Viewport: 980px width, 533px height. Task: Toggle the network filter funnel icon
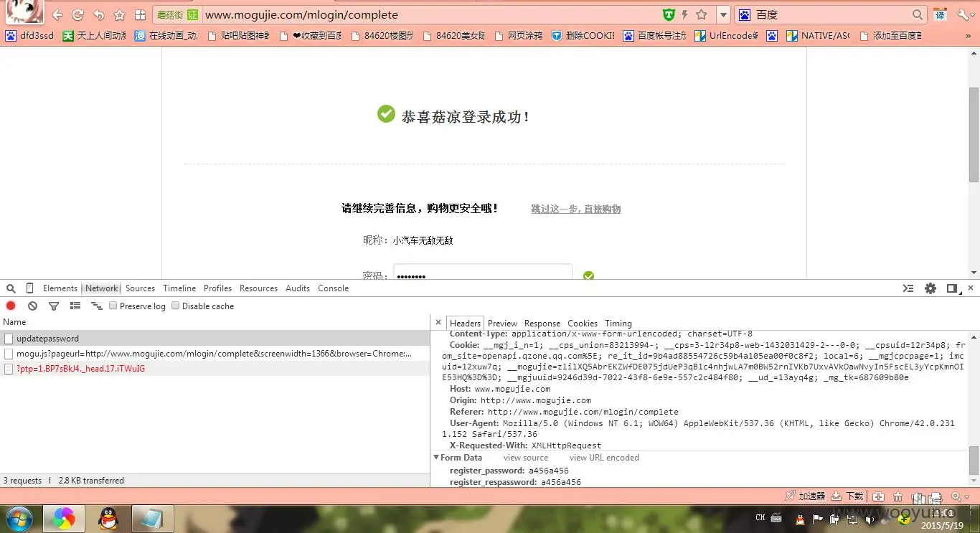[54, 306]
